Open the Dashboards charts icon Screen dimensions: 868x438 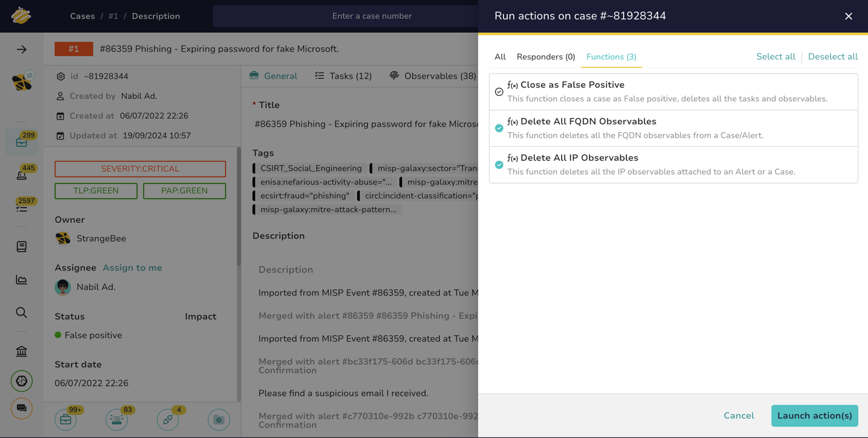click(x=21, y=279)
